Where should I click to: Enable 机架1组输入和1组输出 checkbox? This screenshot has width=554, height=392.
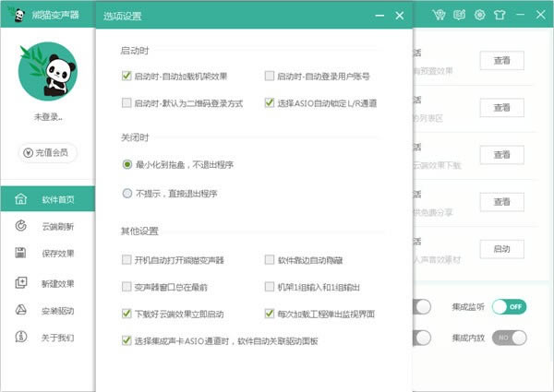coord(270,287)
